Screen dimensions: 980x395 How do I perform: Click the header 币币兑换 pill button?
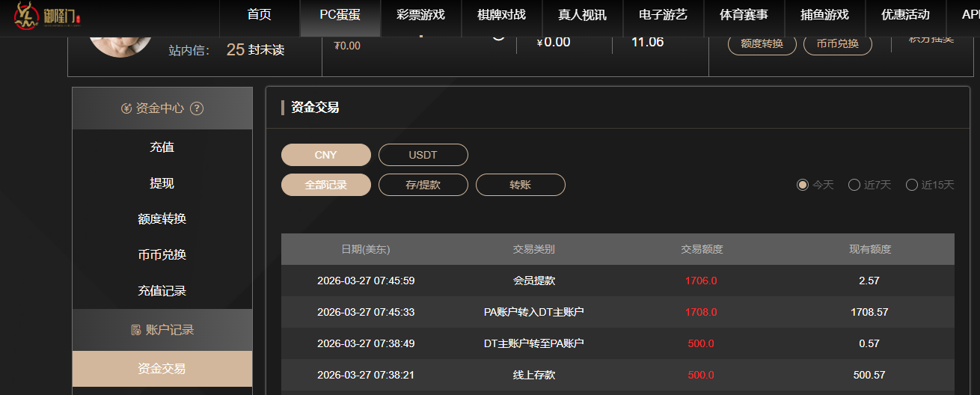point(838,43)
